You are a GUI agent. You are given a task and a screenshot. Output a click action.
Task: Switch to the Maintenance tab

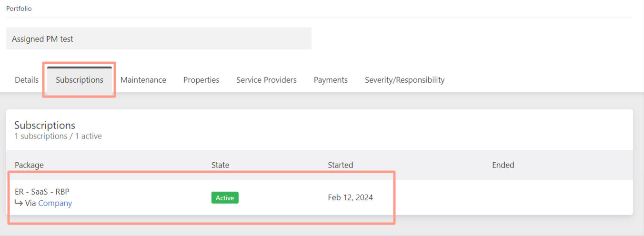(143, 80)
